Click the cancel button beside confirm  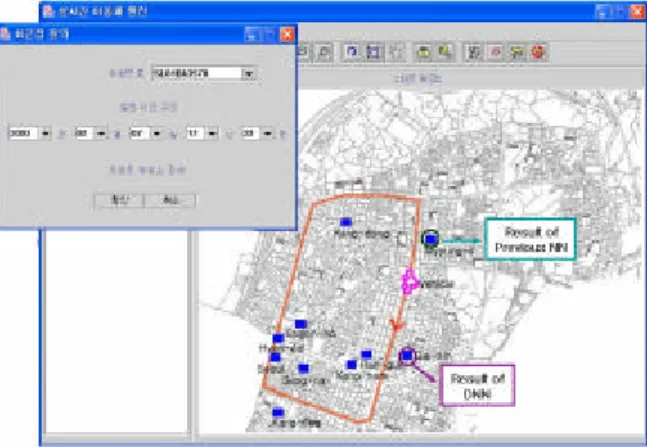click(170, 201)
